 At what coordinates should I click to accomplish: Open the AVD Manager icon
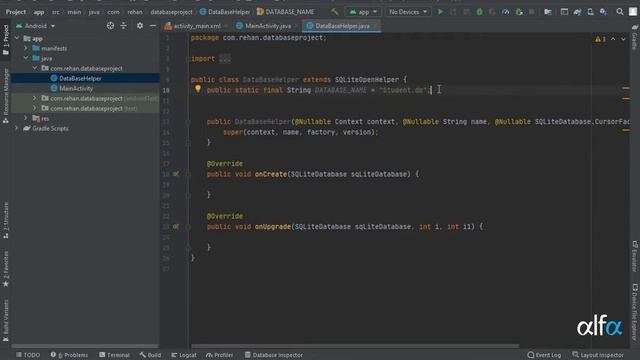click(x=590, y=12)
